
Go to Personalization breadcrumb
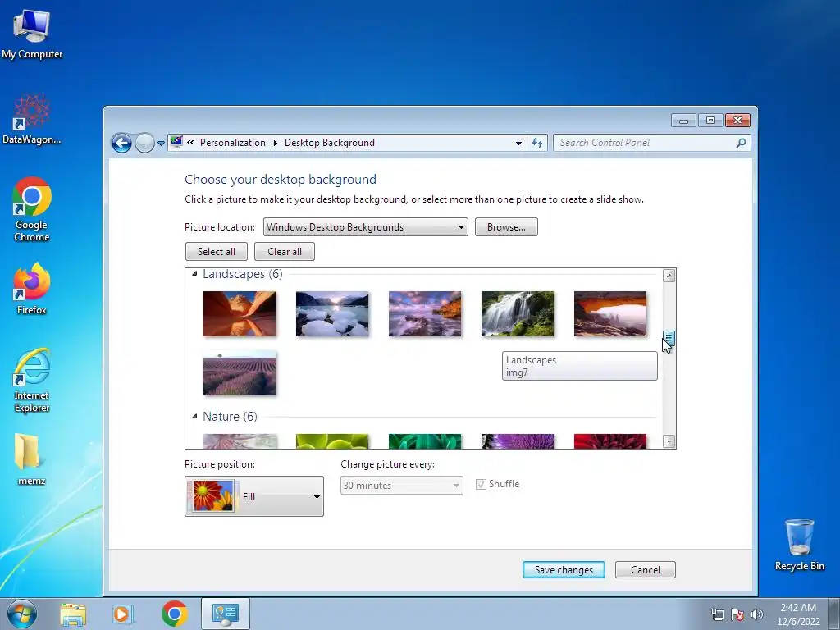click(232, 143)
